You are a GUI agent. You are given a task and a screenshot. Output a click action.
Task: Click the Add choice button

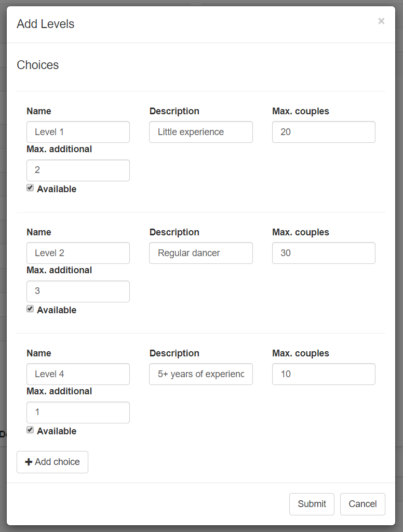click(52, 462)
